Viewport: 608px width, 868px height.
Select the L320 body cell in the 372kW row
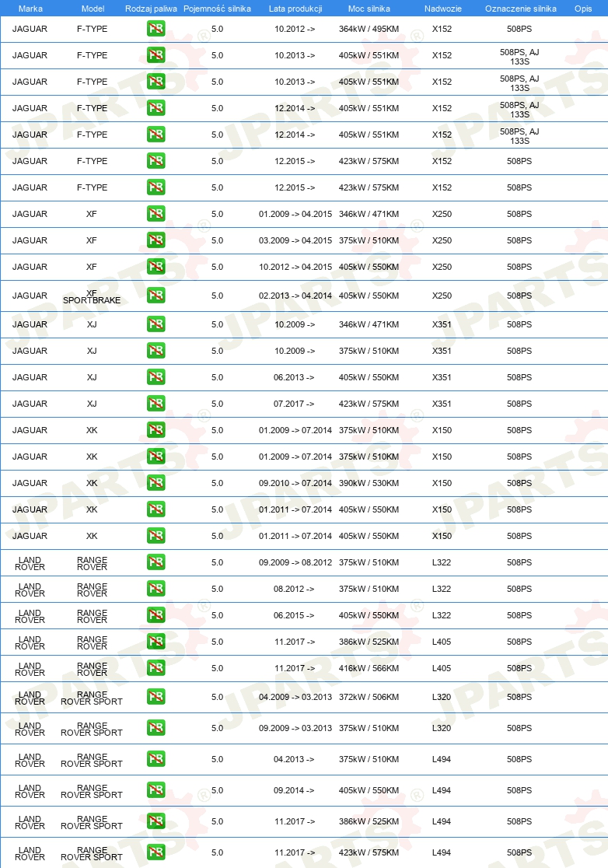(x=442, y=697)
